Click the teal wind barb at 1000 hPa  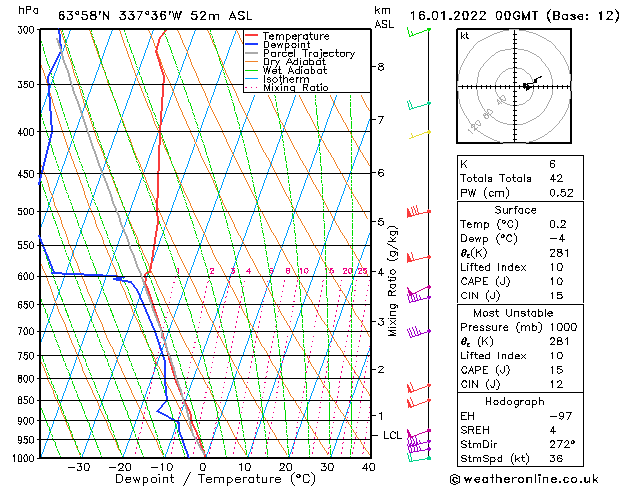click(x=419, y=458)
